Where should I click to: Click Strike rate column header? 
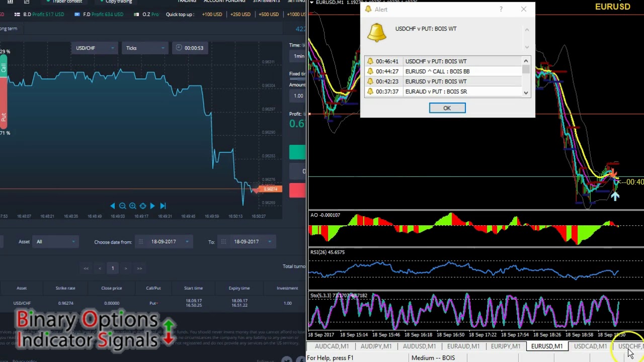[x=65, y=288]
